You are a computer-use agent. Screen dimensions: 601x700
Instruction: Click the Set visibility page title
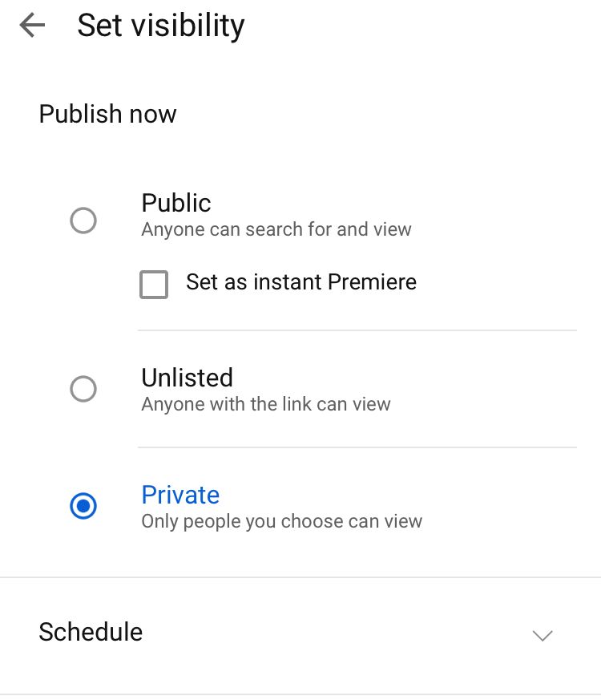[x=160, y=26]
